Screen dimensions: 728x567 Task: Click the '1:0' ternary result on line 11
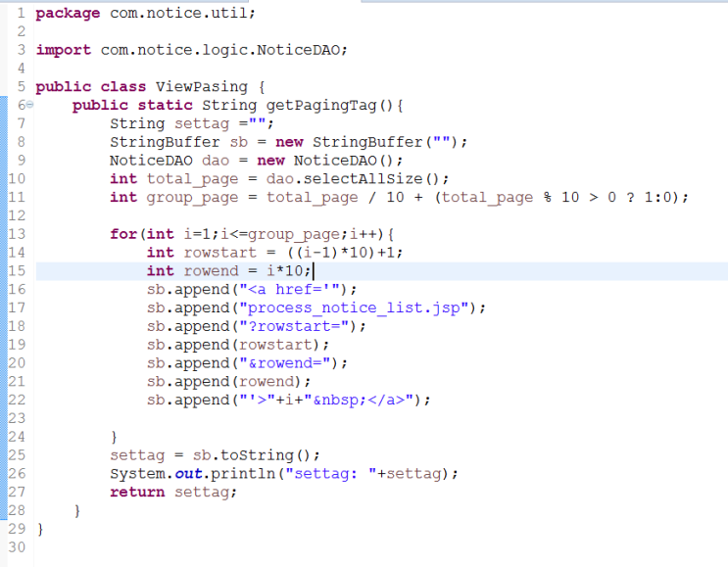click(657, 197)
